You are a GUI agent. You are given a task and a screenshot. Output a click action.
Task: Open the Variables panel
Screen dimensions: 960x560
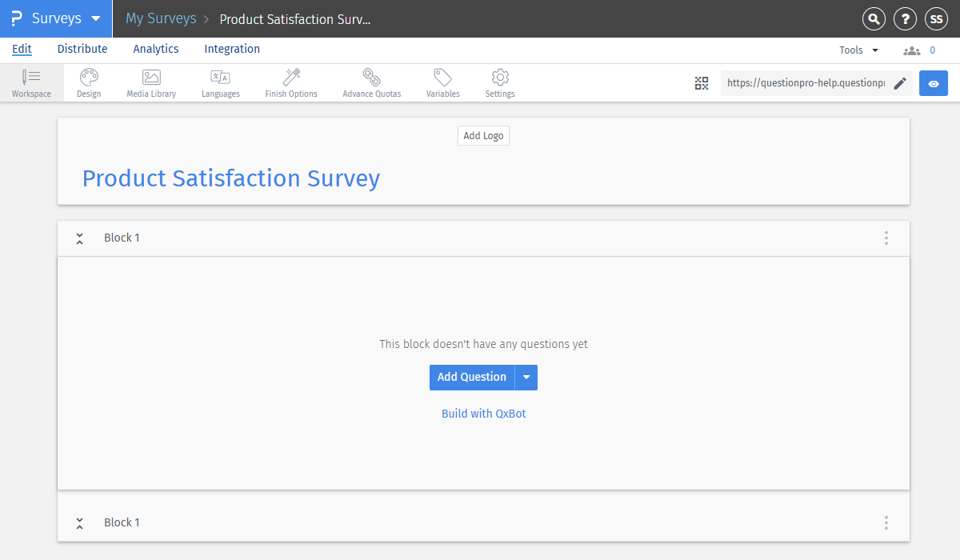tap(442, 82)
